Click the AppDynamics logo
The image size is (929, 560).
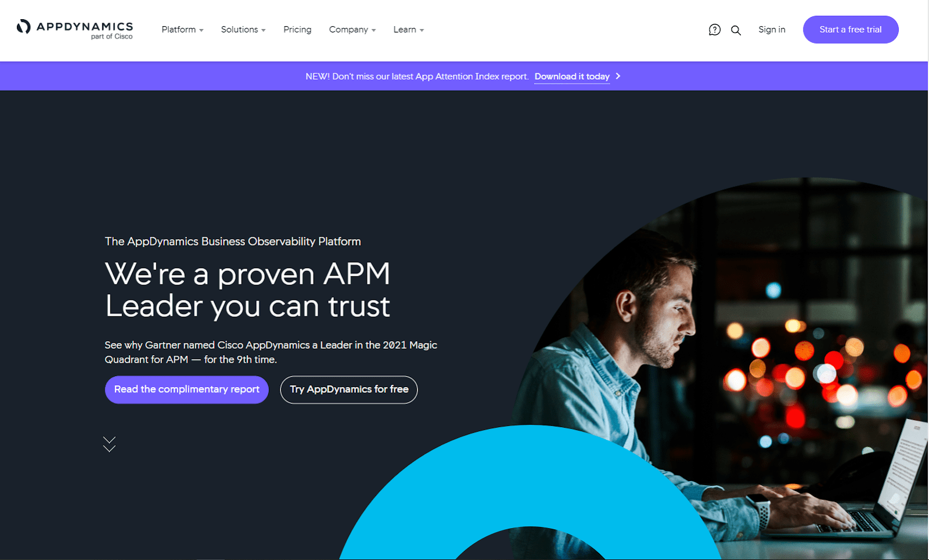pyautogui.click(x=75, y=30)
